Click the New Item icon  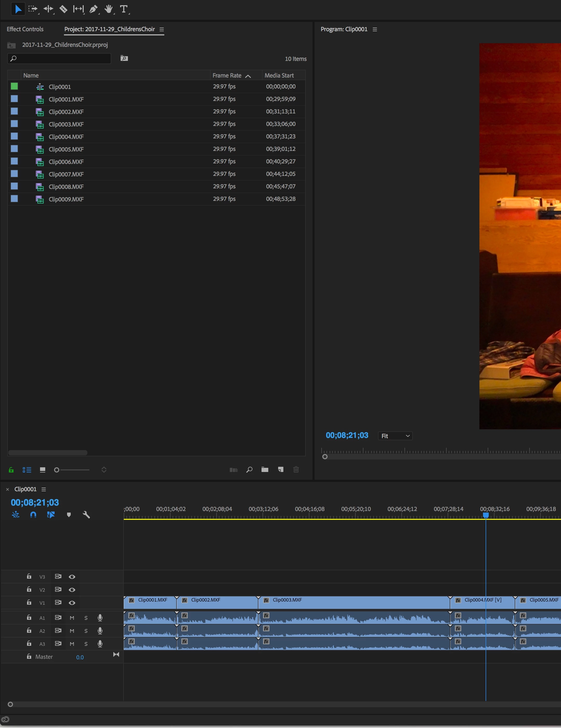(280, 470)
